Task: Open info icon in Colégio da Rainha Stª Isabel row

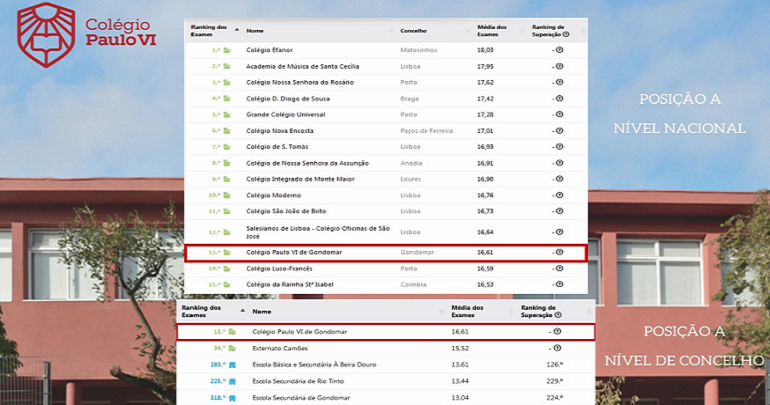Action: tap(559, 284)
